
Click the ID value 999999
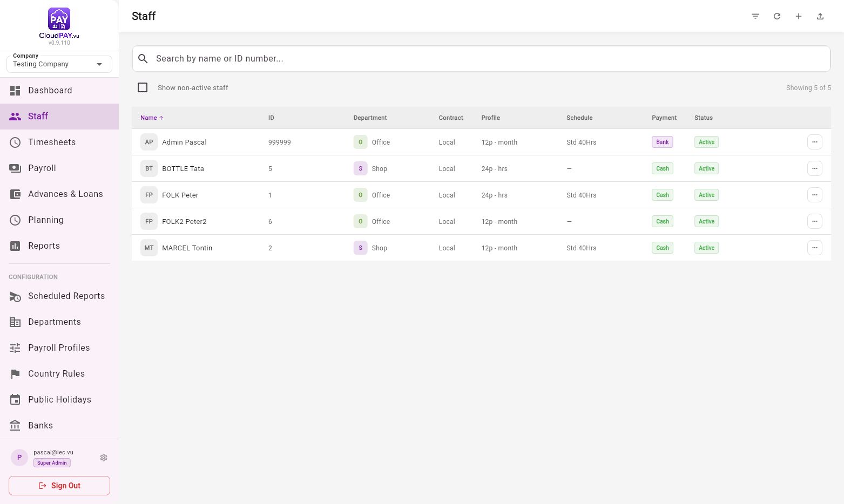pos(280,142)
